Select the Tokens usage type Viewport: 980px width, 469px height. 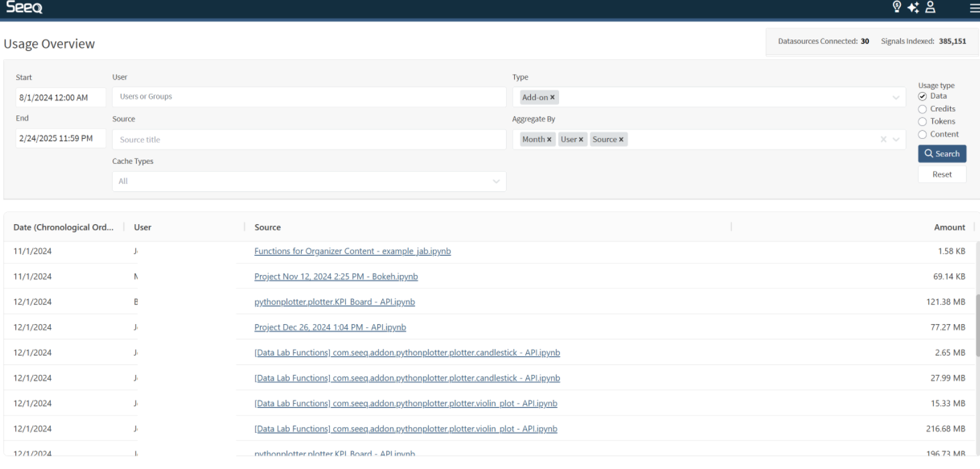[x=922, y=121]
